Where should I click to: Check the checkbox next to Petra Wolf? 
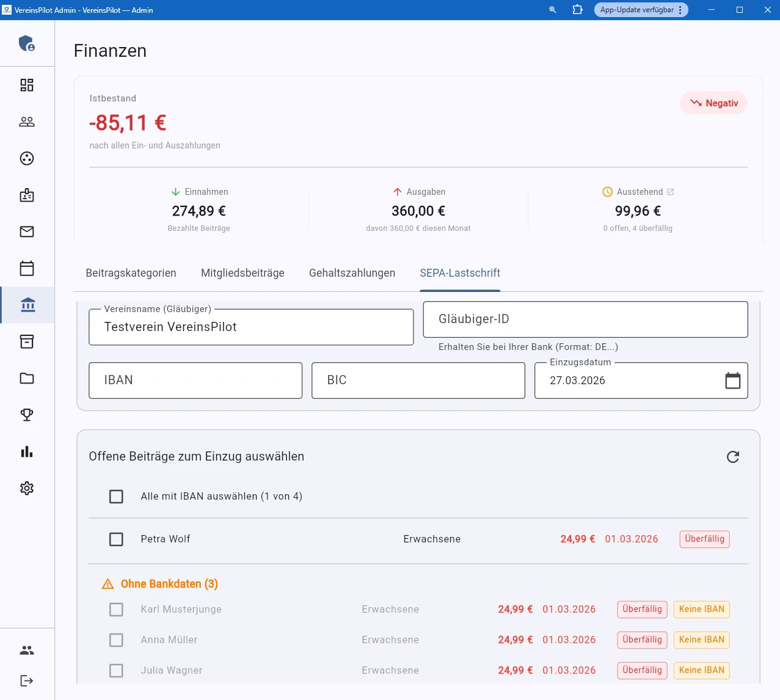(116, 539)
